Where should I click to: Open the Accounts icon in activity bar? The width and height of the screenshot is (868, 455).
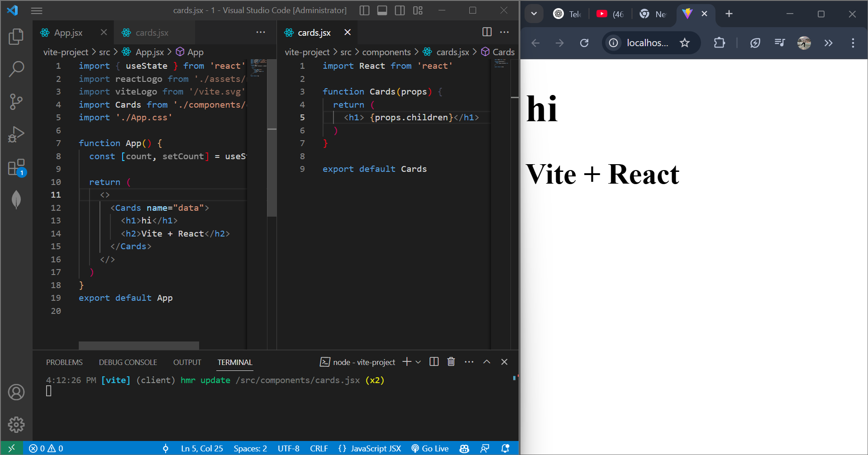(x=16, y=392)
